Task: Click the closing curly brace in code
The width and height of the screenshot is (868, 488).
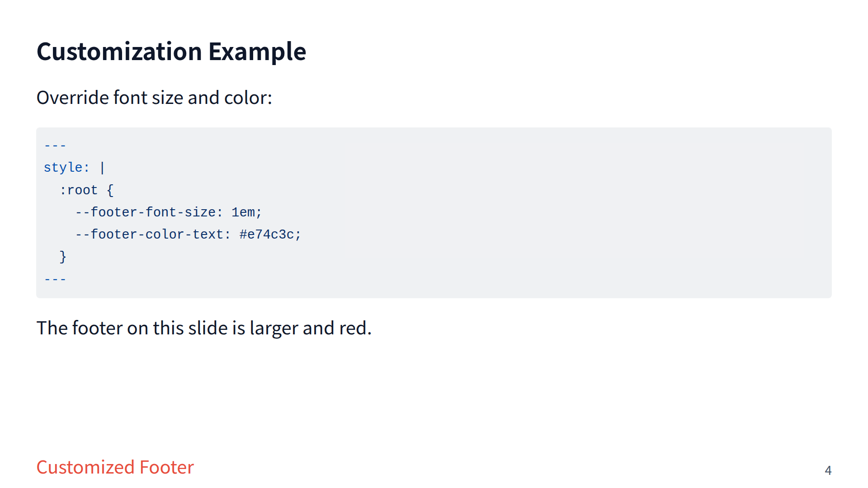Action: (x=63, y=257)
